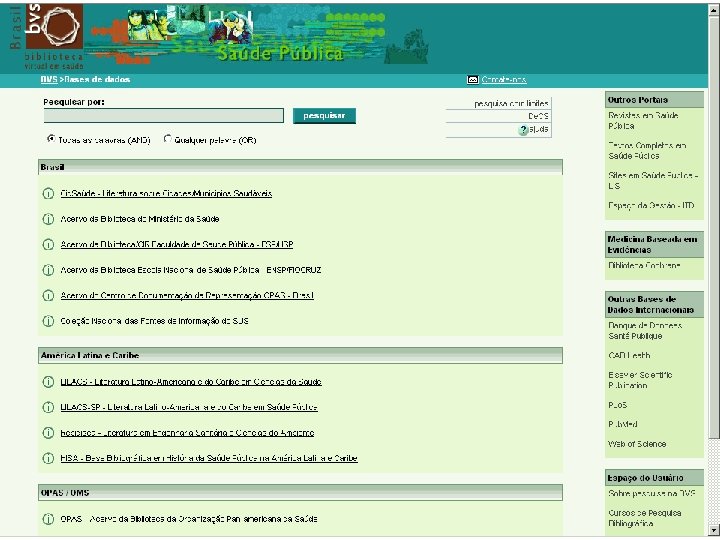Open the ajuda help link

(539, 129)
